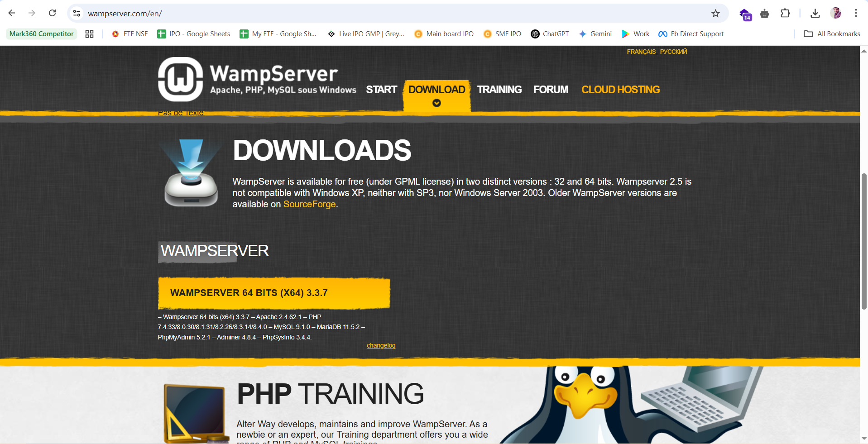Click the PHP TRAINING heading

pos(331,393)
